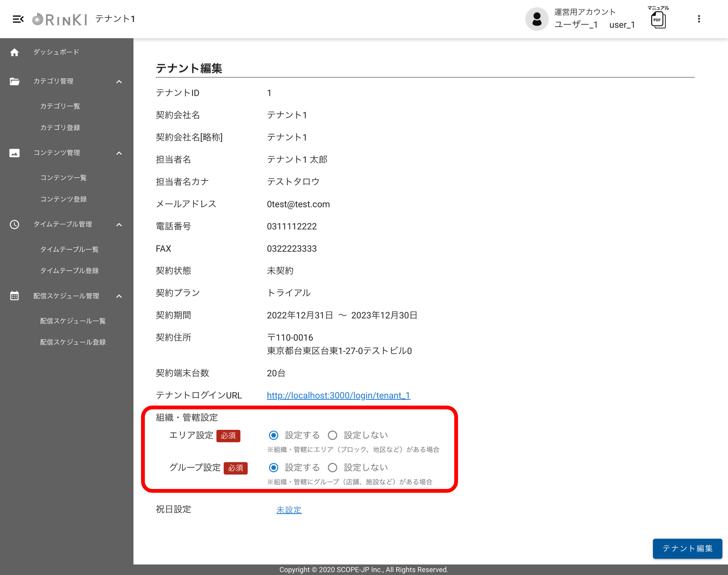The image size is (728, 575).
Task: Open the three-dot more options menu
Action: 699,19
